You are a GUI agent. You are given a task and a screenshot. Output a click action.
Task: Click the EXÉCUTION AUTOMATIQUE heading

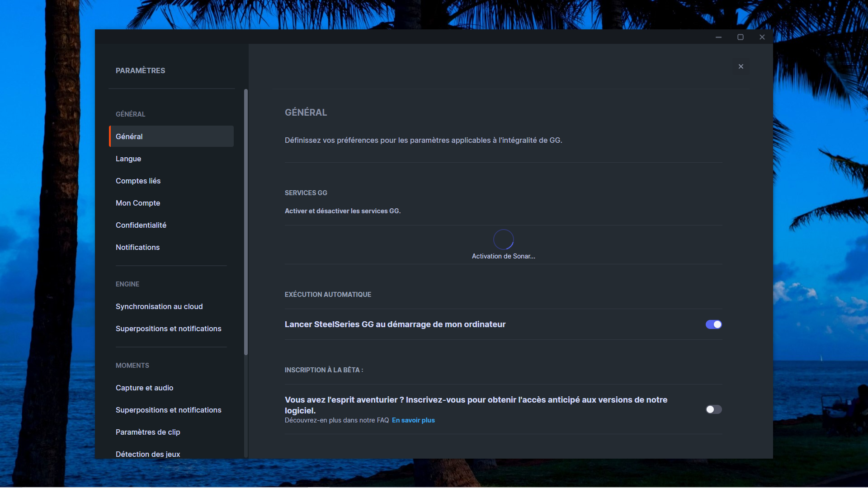(x=328, y=295)
